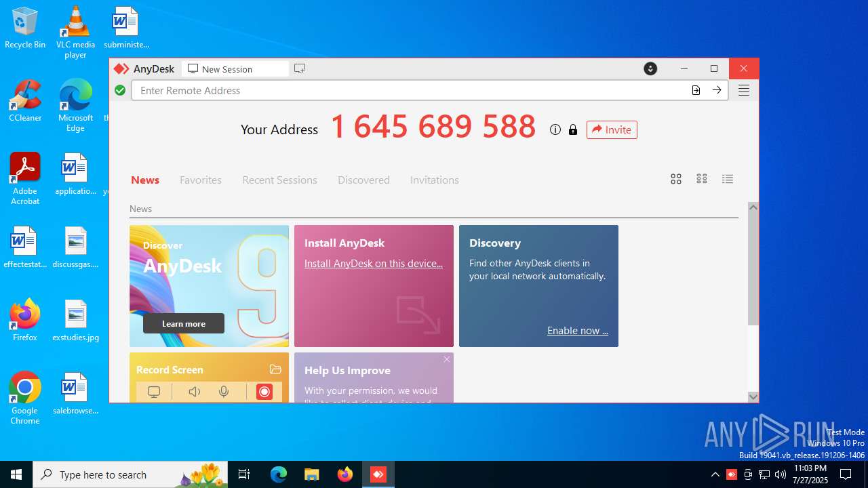
Task: Click the vertical scrollbar thumb
Action: click(x=753, y=269)
